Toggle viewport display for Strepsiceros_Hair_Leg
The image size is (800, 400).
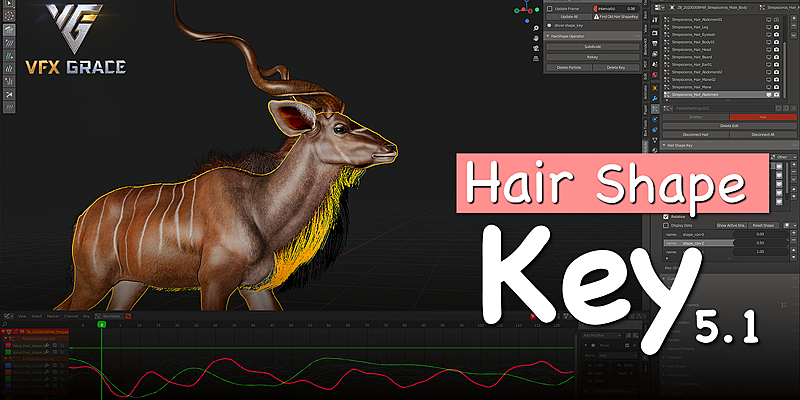(x=769, y=27)
